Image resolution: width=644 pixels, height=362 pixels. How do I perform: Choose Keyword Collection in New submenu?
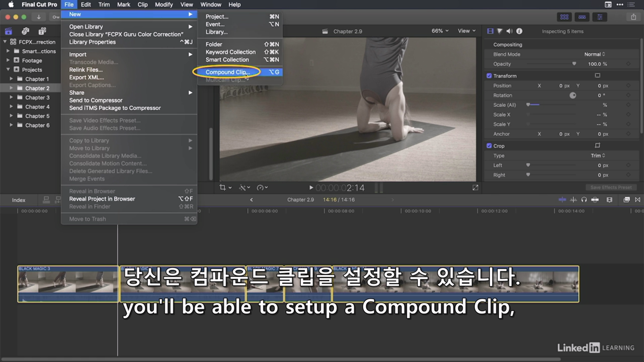pyautogui.click(x=240, y=52)
